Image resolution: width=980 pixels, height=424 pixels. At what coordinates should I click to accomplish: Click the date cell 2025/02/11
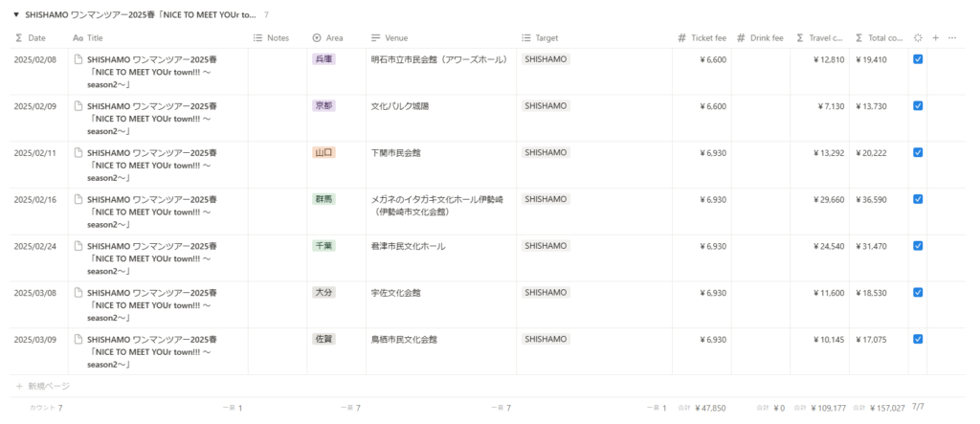tap(35, 152)
